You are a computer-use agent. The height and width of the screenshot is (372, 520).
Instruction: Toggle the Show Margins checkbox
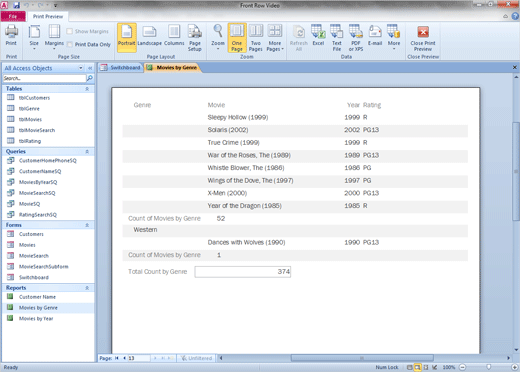tap(69, 31)
